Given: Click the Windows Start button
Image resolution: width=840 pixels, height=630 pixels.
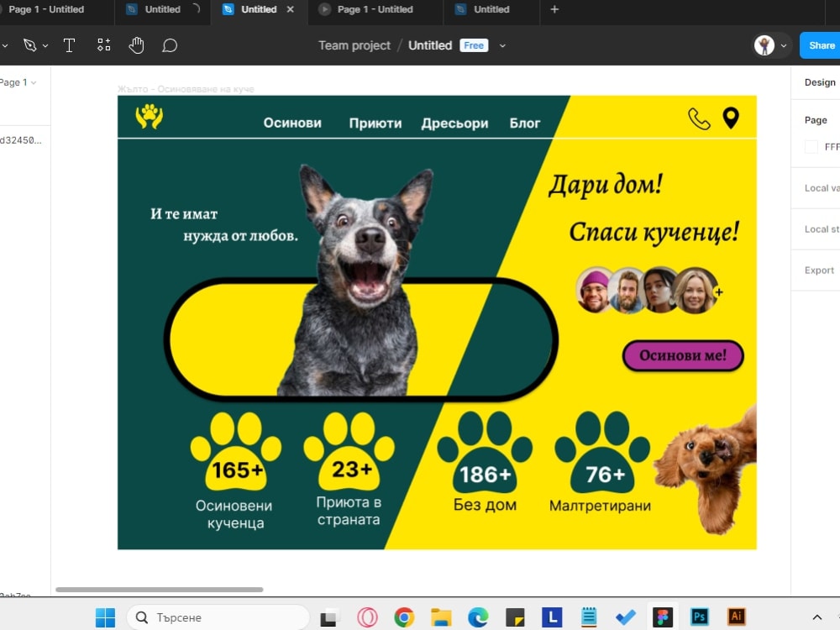Looking at the screenshot, I should click(x=105, y=617).
